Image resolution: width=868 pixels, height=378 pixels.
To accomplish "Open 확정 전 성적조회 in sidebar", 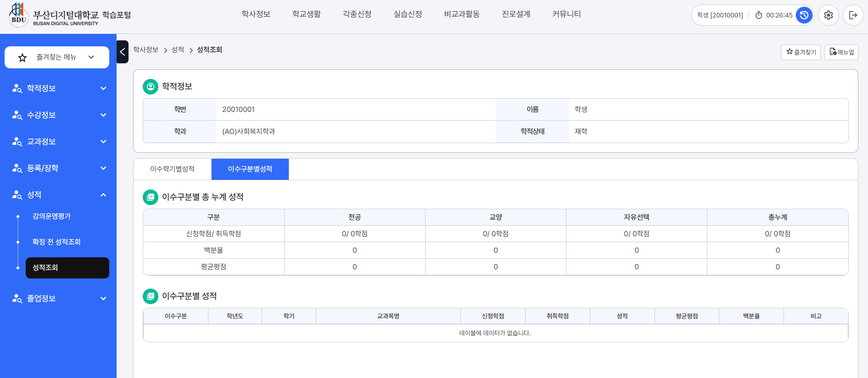I will 56,242.
